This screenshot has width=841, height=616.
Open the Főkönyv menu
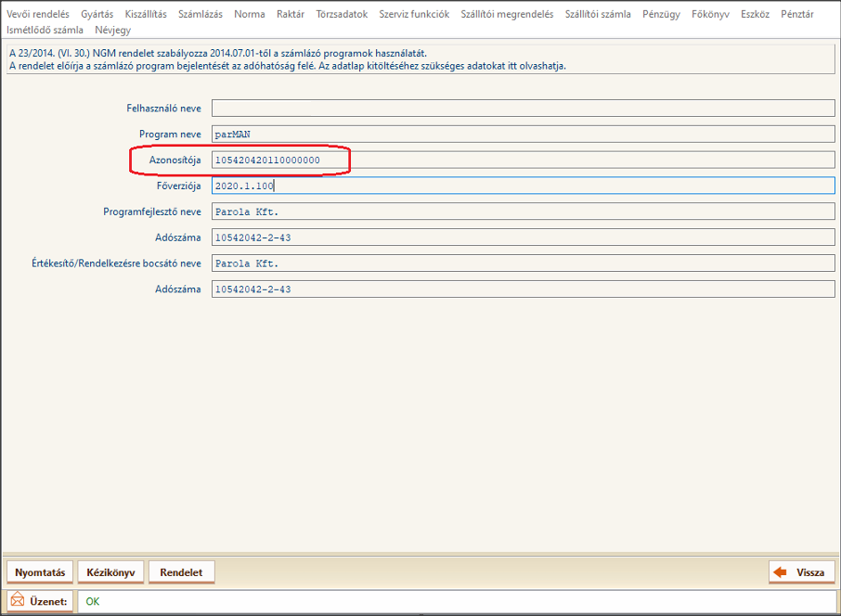(x=711, y=15)
